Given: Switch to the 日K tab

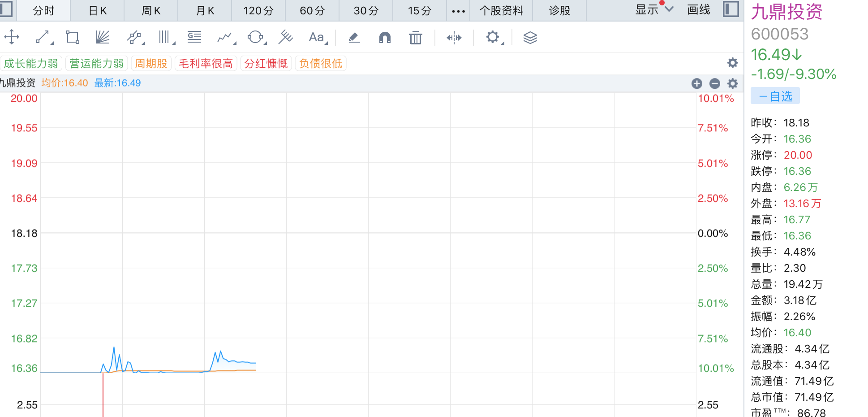Looking at the screenshot, I should click(98, 11).
